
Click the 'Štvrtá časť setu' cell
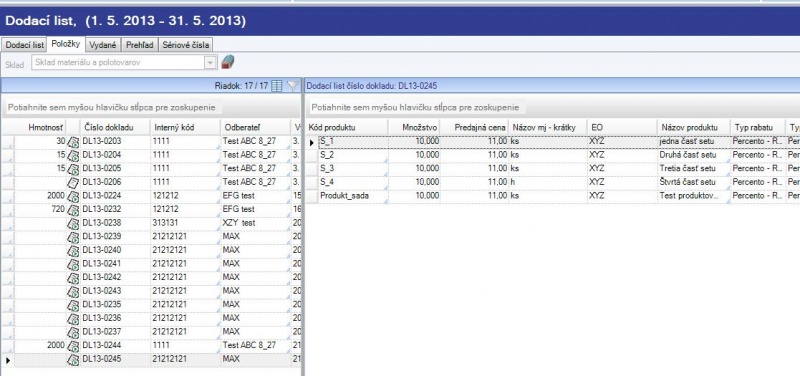pyautogui.click(x=694, y=182)
